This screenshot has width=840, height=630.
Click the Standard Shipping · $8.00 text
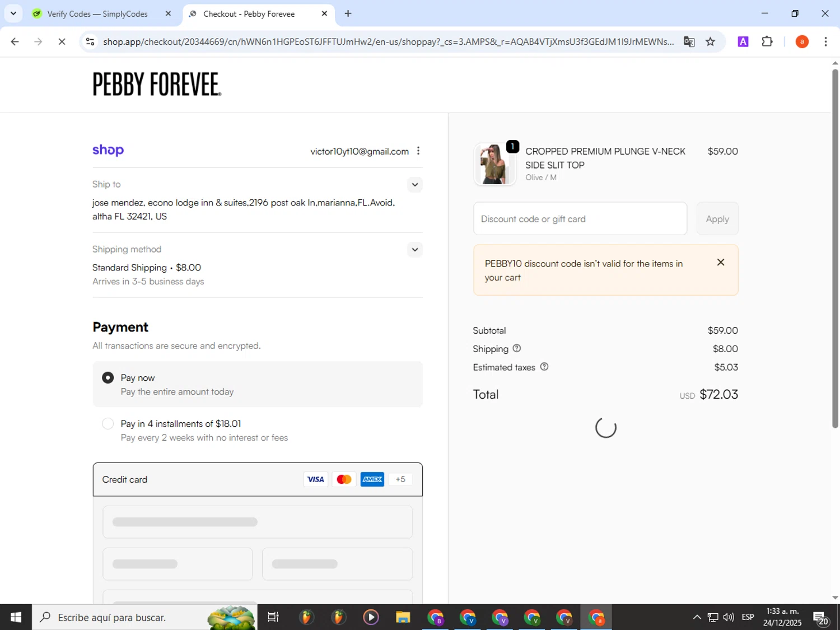147,268
